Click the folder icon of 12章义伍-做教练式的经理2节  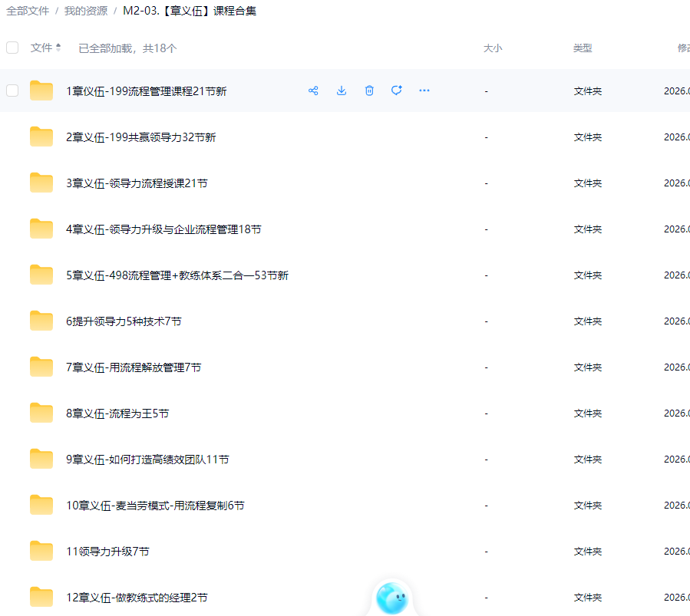pos(41,597)
